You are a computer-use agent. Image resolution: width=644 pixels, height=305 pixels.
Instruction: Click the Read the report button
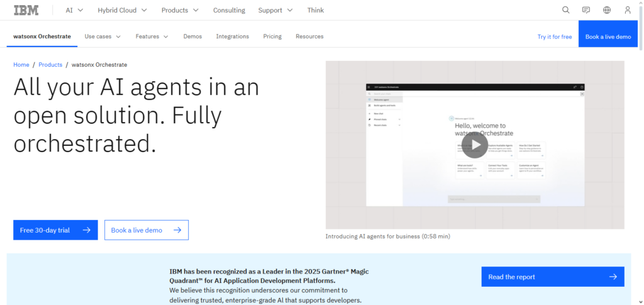[552, 277]
